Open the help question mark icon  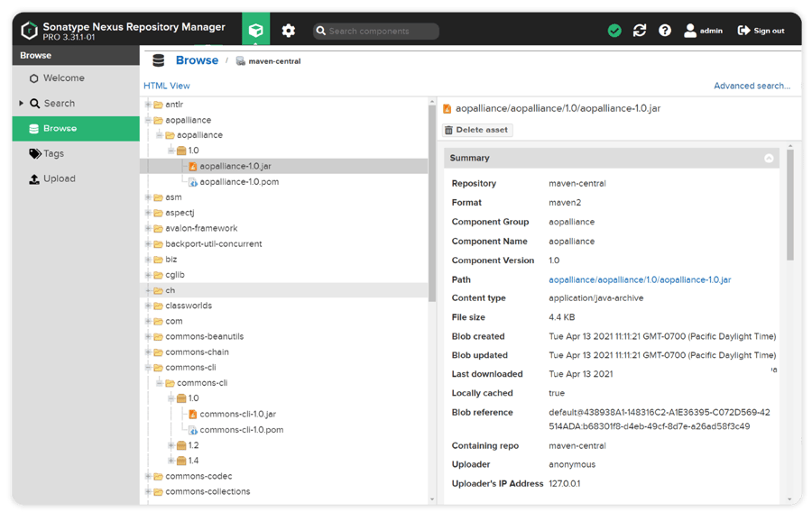click(665, 30)
